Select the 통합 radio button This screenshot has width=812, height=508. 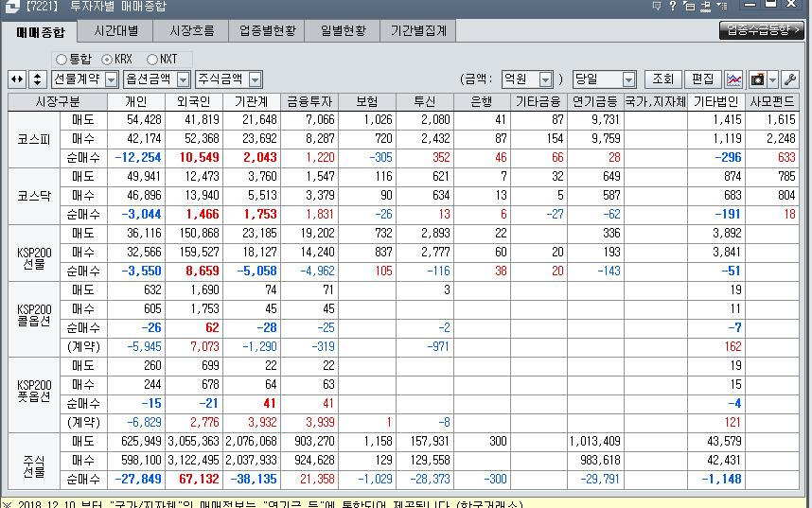click(x=62, y=59)
